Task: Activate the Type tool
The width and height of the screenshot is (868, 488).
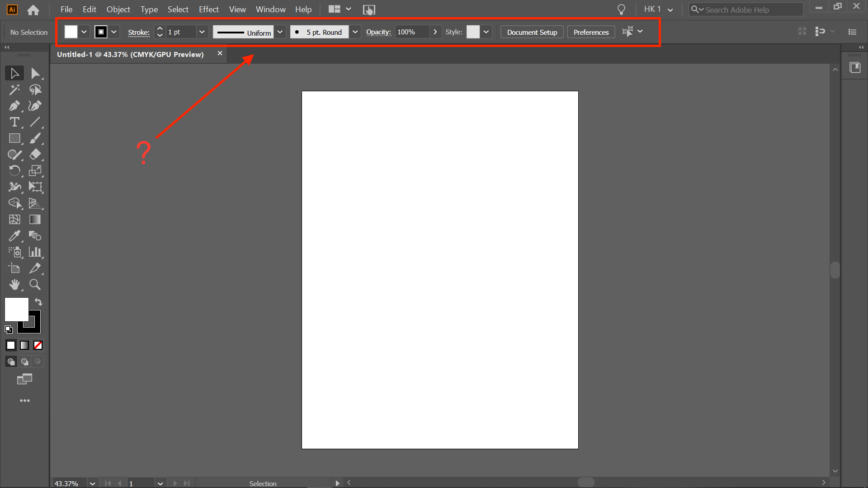Action: tap(15, 122)
